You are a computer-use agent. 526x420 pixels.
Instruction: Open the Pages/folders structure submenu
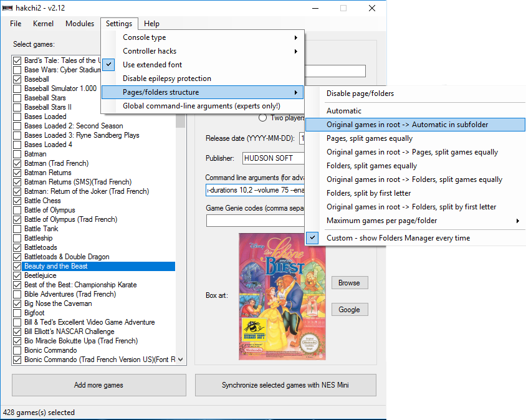[x=203, y=92]
